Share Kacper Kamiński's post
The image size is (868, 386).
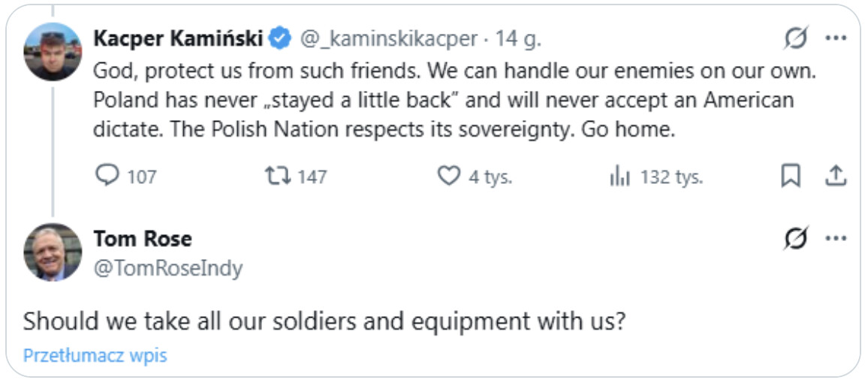tap(835, 176)
